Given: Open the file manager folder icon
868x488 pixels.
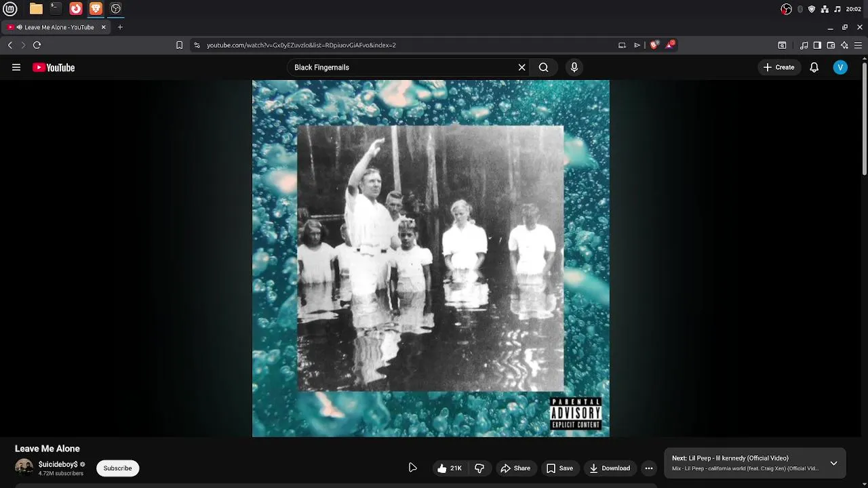Looking at the screenshot, I should tap(36, 9).
